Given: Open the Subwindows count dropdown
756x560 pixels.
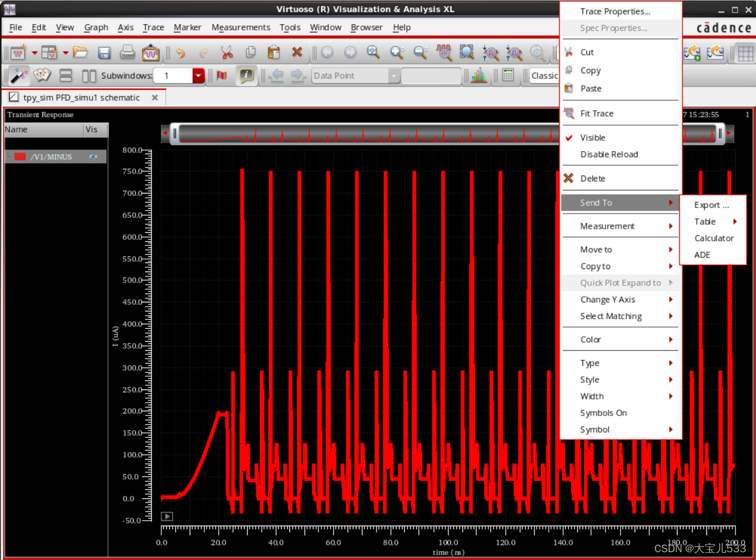Looking at the screenshot, I should point(199,76).
